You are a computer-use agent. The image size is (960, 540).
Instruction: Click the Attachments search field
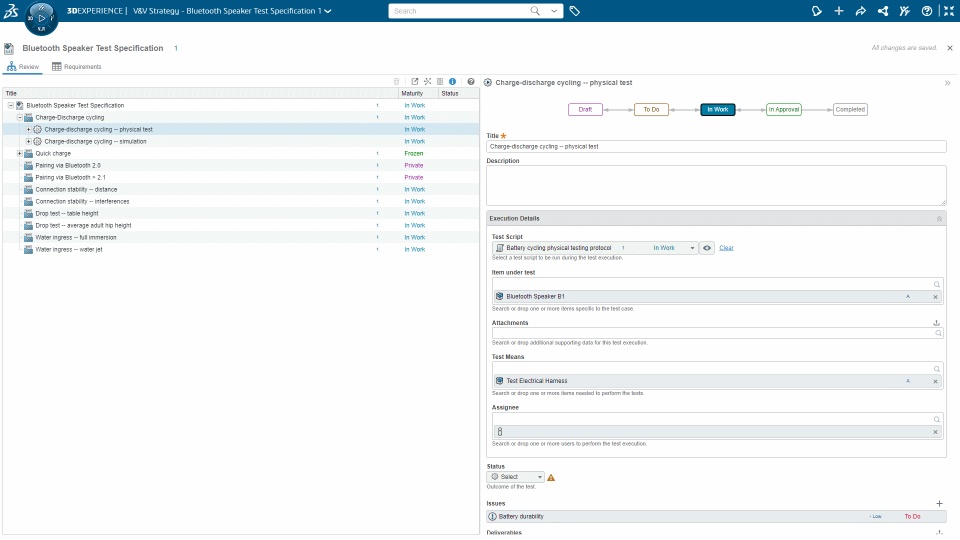point(717,334)
